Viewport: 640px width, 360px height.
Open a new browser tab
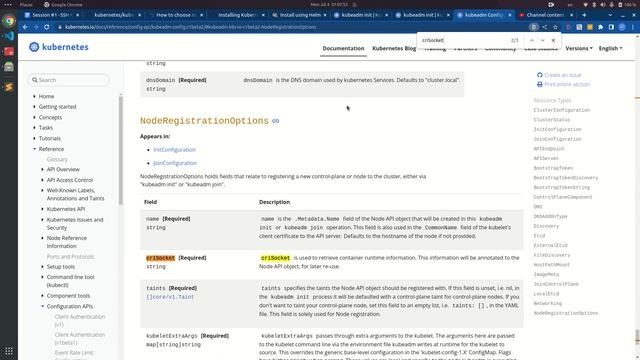click(584, 15)
